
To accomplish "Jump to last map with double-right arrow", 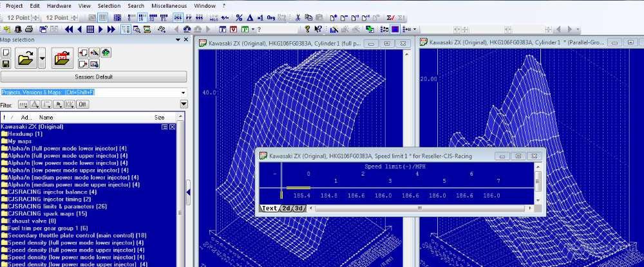I will point(111,29).
